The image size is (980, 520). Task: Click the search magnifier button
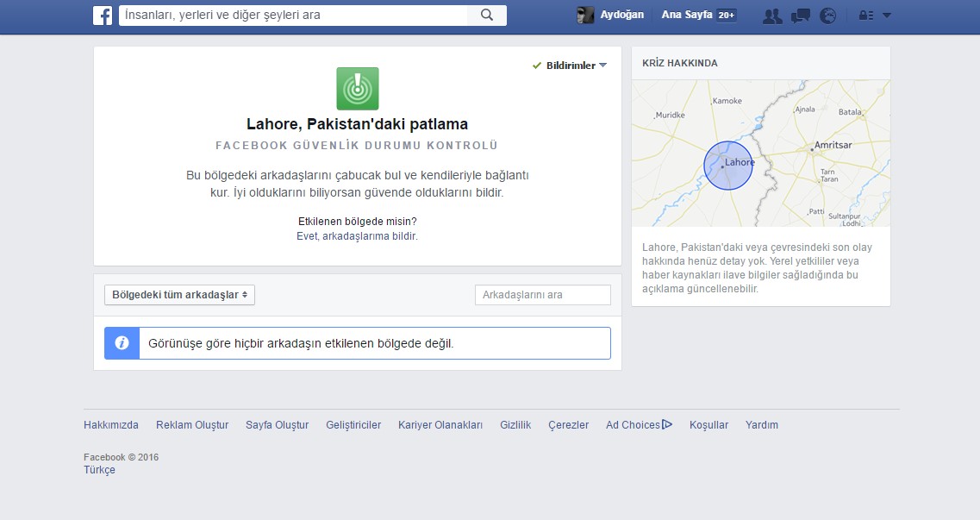coord(487,15)
